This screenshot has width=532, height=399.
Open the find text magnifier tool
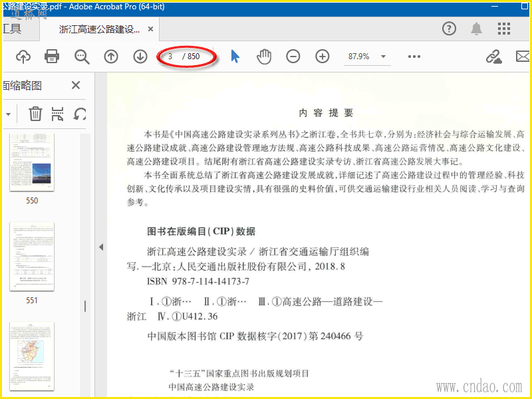pos(82,57)
